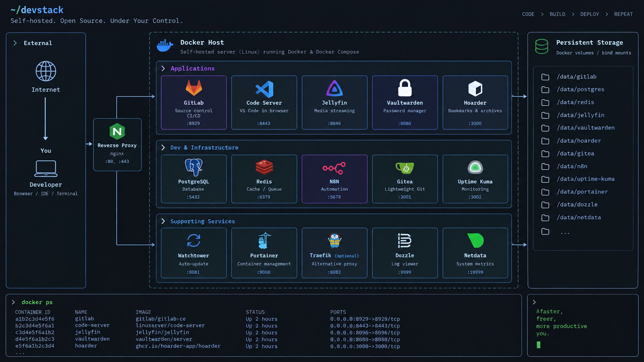The height and width of the screenshot is (362, 644).
Task: Select CODE in the top breadcrumb
Action: pyautogui.click(x=528, y=14)
